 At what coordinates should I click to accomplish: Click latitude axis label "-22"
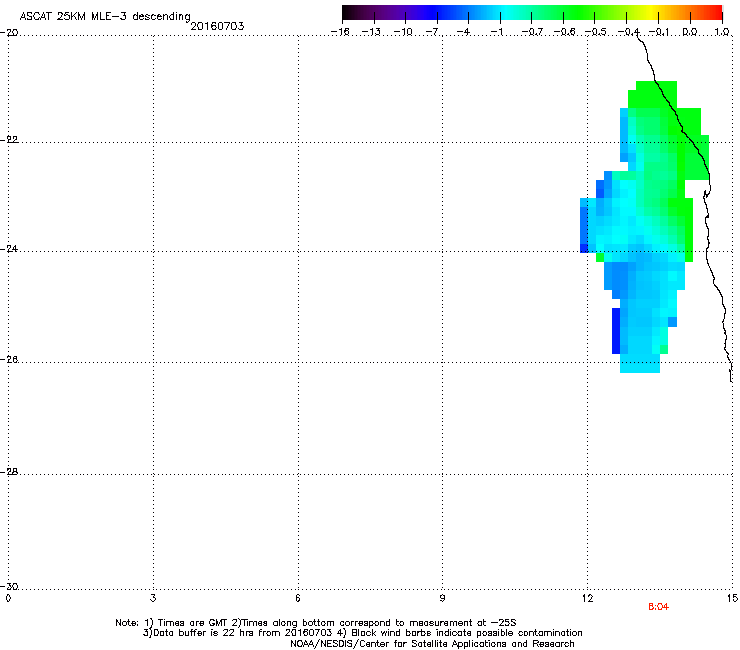click(x=9, y=140)
